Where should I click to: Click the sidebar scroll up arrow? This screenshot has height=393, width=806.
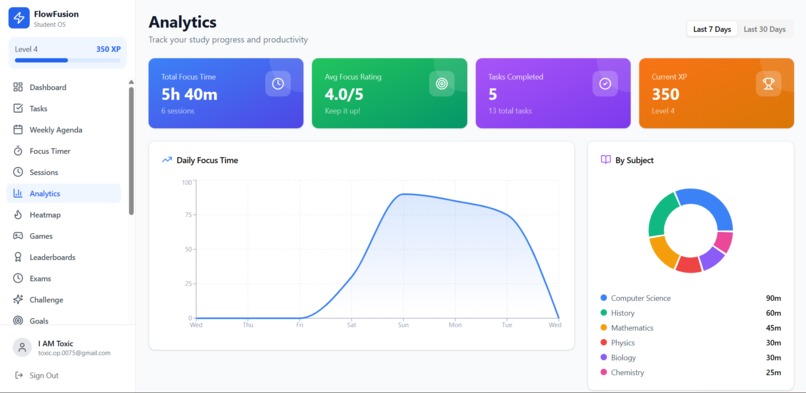pos(131,82)
